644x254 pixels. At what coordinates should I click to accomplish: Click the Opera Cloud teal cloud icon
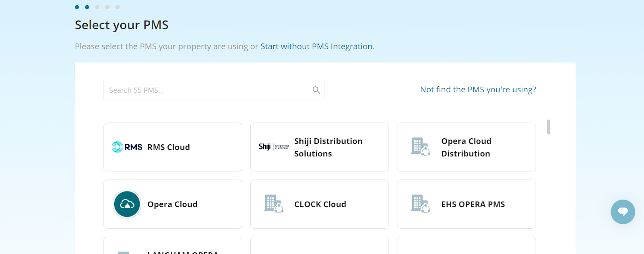tap(127, 204)
